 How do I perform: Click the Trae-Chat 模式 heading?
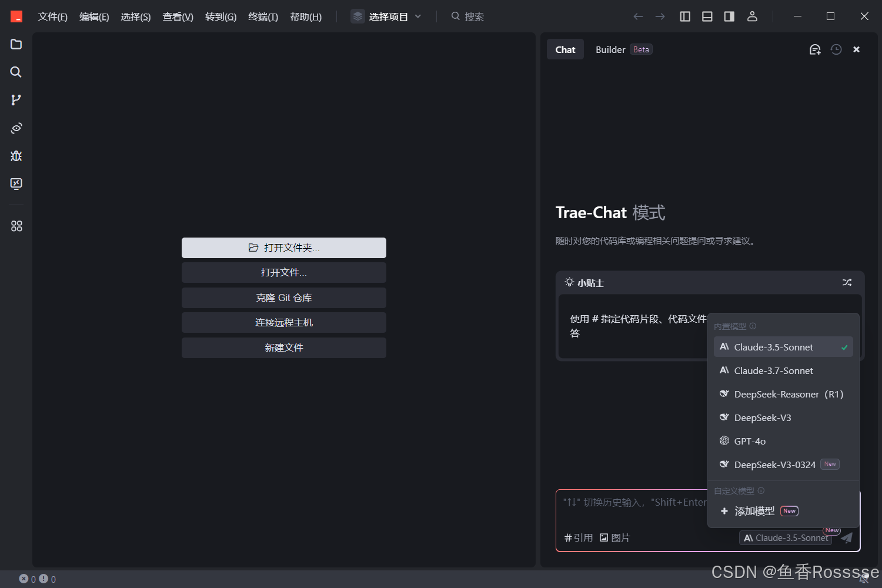[610, 212]
